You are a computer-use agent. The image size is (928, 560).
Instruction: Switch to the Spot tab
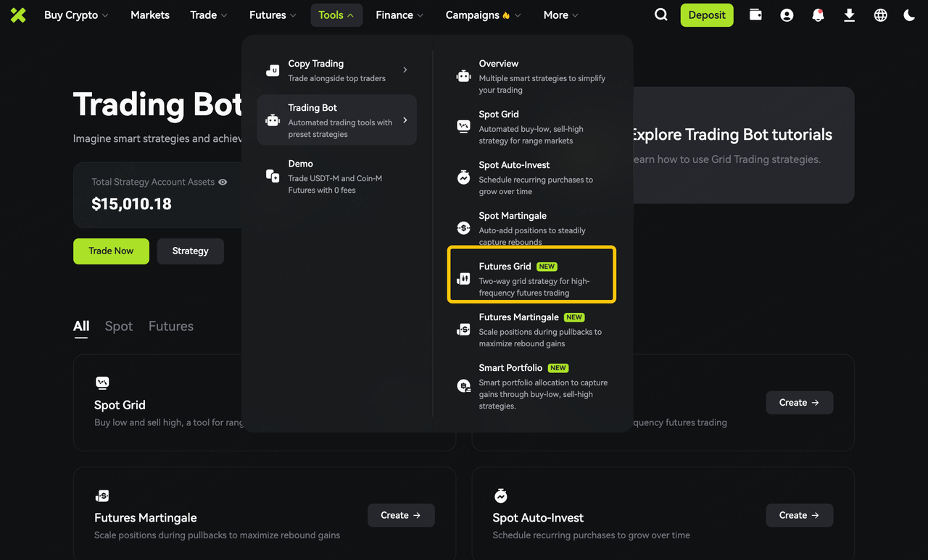pyautogui.click(x=119, y=326)
